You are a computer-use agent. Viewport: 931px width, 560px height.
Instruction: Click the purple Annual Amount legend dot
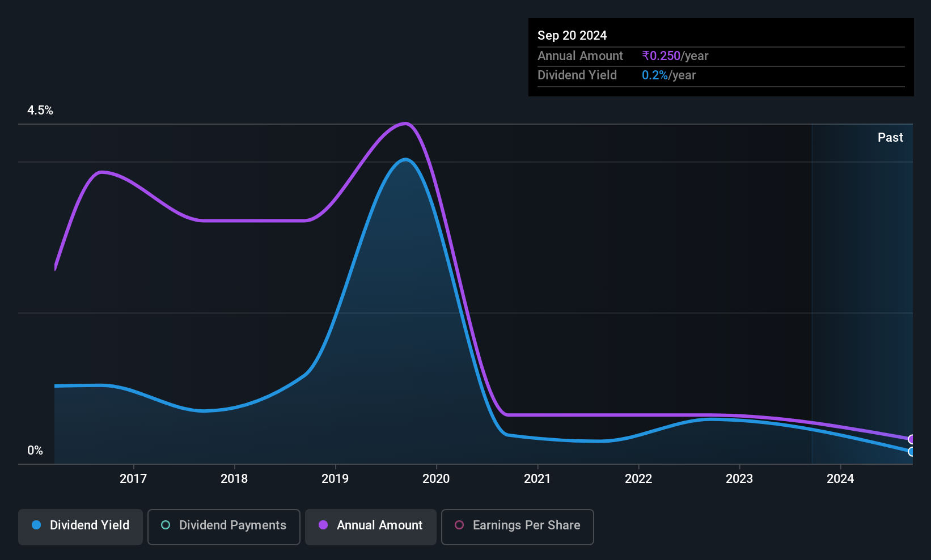(x=323, y=525)
